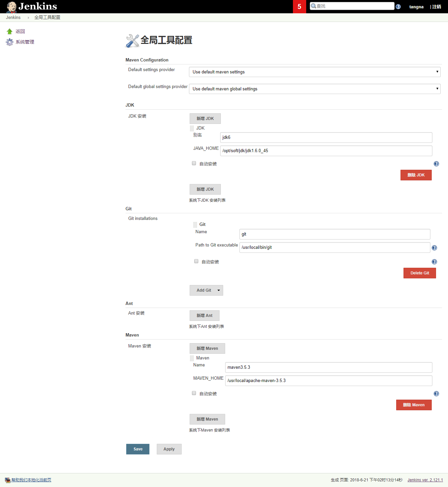Click the 全局工具配置 breadcrumb item

coord(47,18)
